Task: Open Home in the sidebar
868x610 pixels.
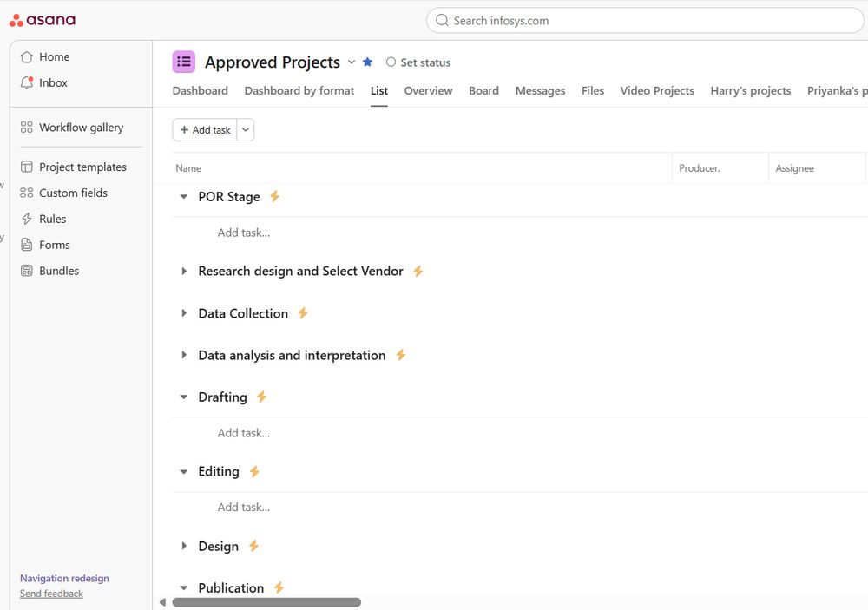Action: [x=54, y=57]
